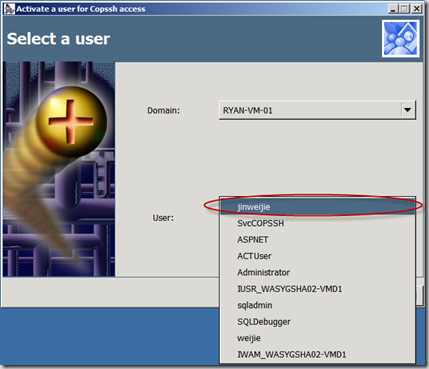Choose weijie from the user list
This screenshot has width=429, height=369.
[x=317, y=338]
